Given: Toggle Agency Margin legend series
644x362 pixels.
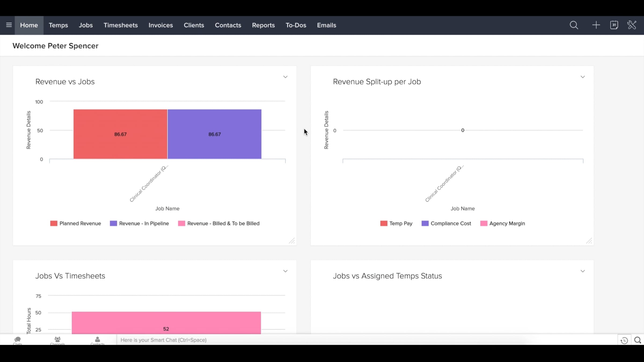Looking at the screenshot, I should tap(503, 223).
